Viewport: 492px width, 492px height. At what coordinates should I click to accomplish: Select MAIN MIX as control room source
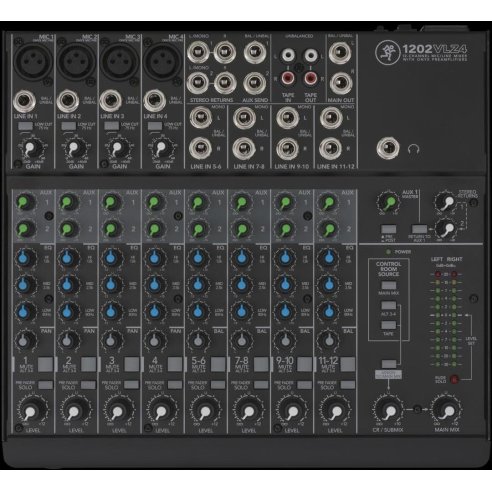[x=389, y=286]
